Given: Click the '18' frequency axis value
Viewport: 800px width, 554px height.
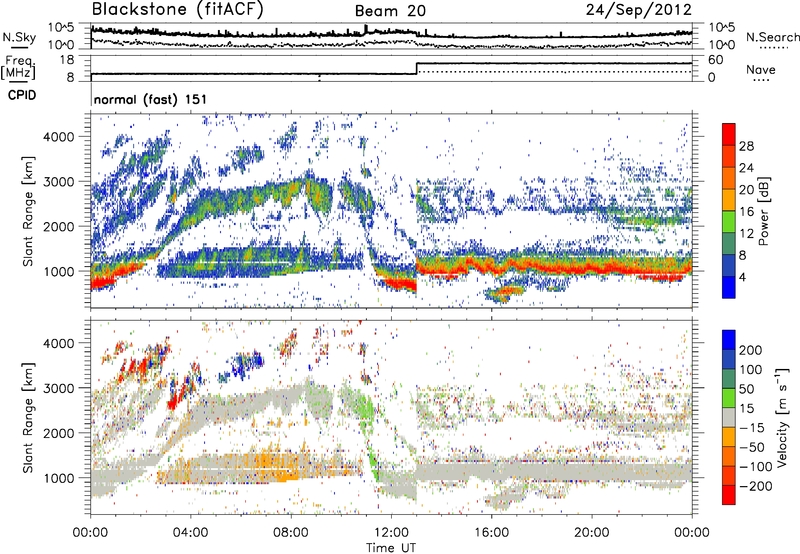Looking at the screenshot, I should (67, 60).
